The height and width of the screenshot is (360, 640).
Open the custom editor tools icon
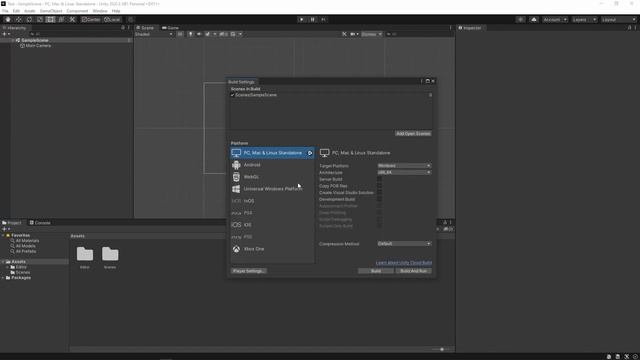coord(72,20)
